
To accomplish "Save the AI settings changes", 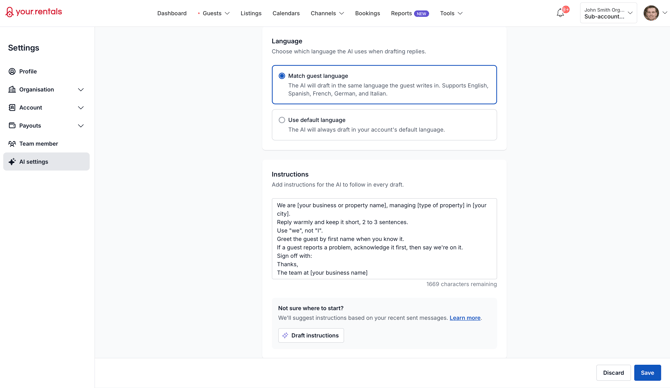I will [647, 373].
